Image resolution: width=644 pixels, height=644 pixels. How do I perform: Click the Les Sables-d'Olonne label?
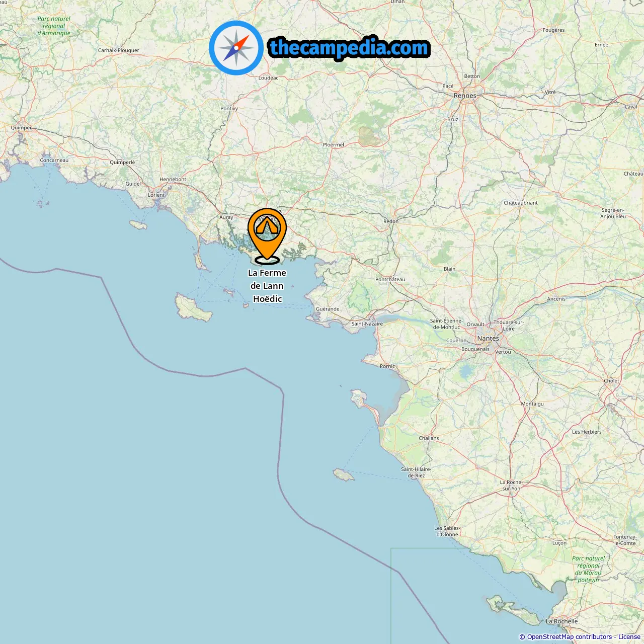(447, 531)
